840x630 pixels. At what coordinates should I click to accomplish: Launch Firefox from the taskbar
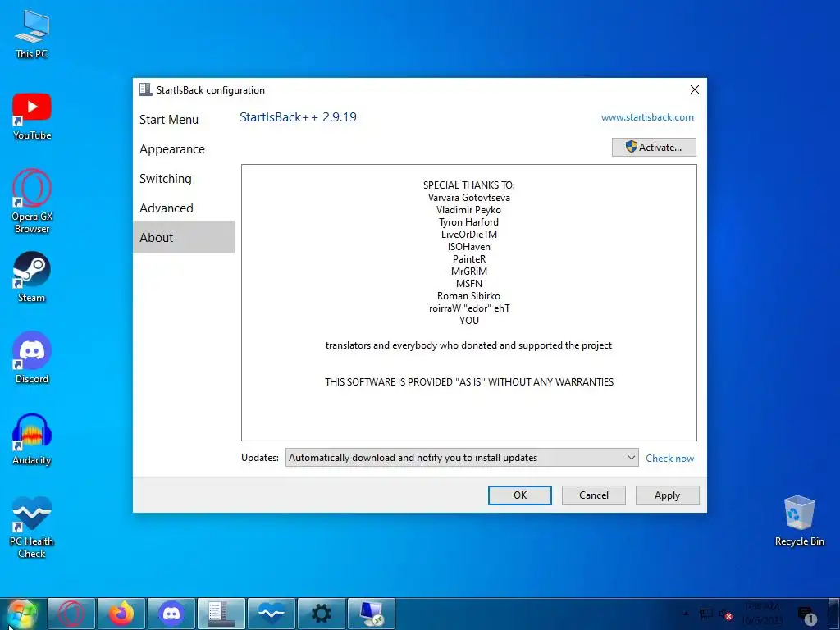point(121,614)
